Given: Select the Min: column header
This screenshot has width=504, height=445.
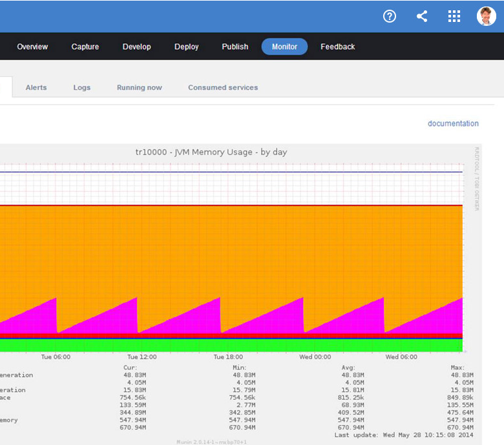Looking at the screenshot, I should coord(240,367).
